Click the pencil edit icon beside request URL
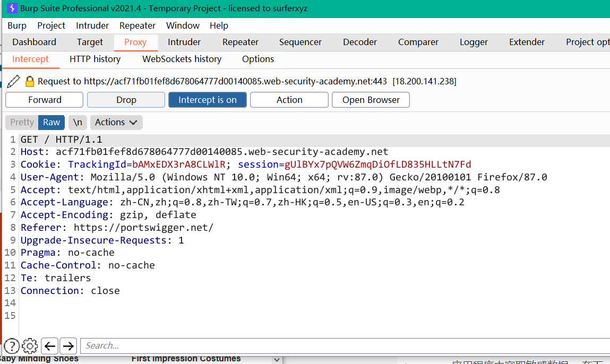 tap(14, 81)
